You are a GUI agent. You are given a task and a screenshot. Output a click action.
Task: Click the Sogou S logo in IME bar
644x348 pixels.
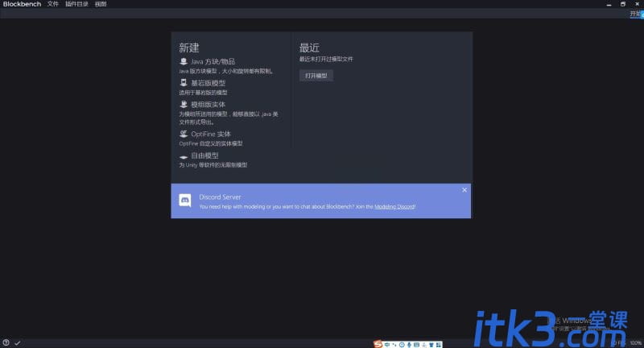pyautogui.click(x=378, y=344)
